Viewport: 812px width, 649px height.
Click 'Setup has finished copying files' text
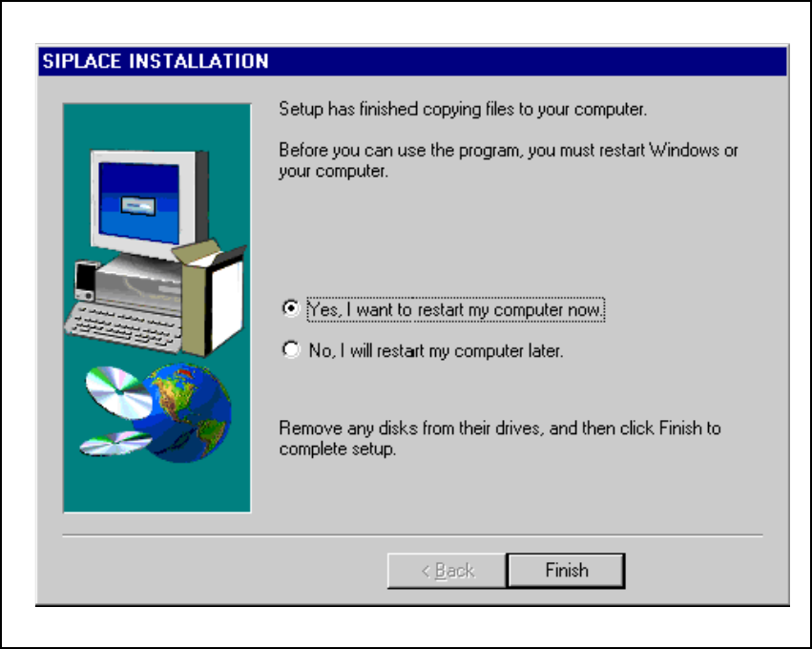coord(463,110)
